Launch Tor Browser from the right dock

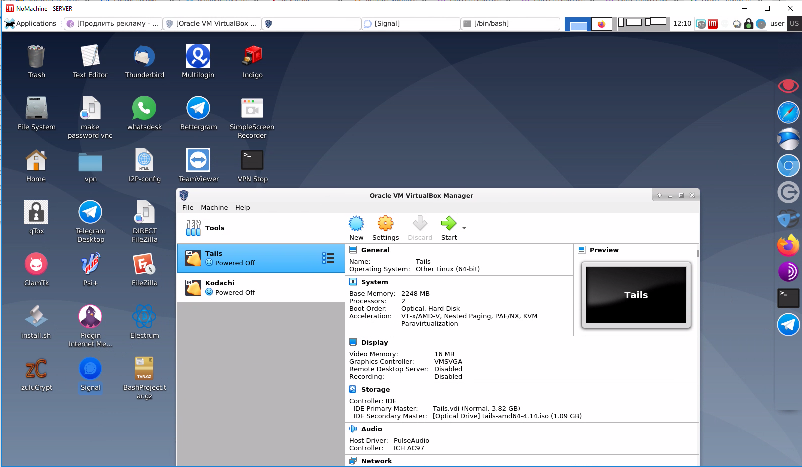pos(788,272)
